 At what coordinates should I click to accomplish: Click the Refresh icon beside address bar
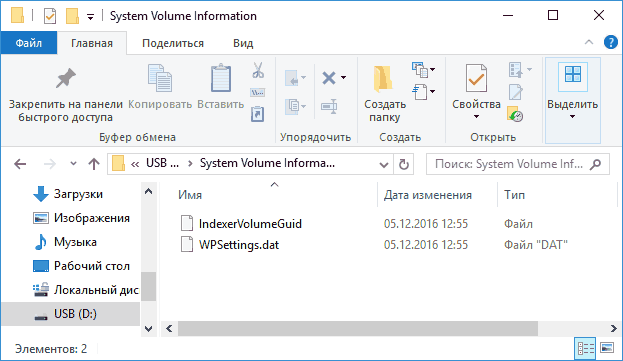tap(404, 164)
